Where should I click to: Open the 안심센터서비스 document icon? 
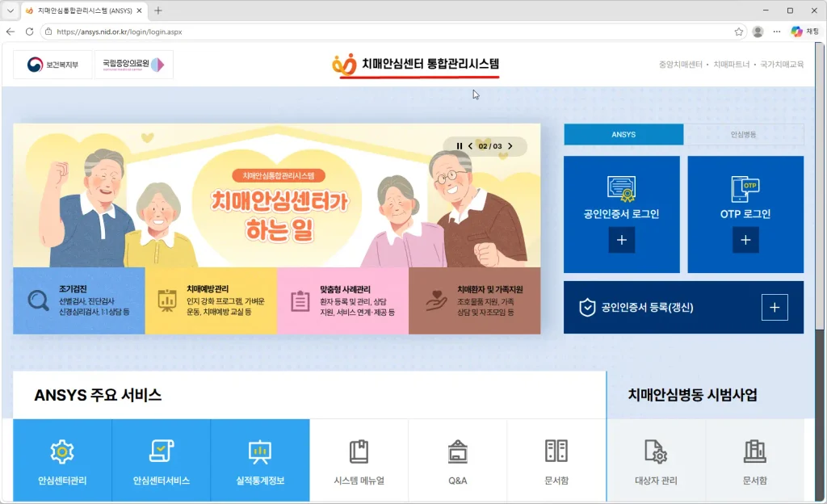click(x=161, y=451)
